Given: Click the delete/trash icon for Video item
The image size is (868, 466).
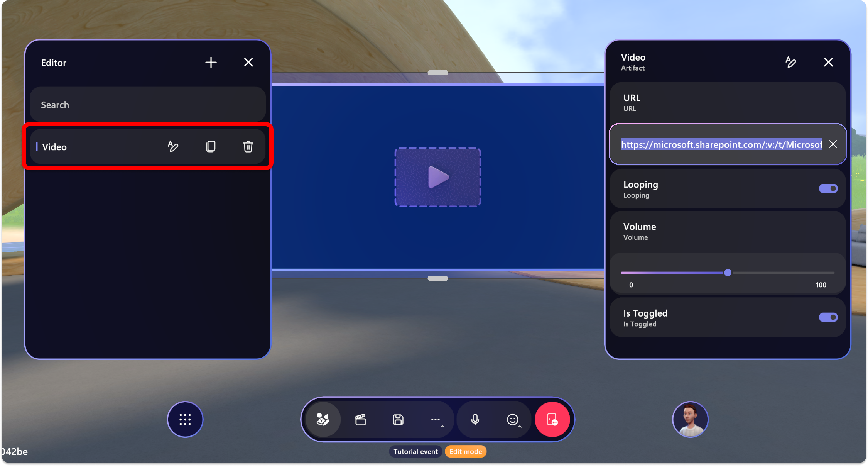Looking at the screenshot, I should tap(248, 147).
